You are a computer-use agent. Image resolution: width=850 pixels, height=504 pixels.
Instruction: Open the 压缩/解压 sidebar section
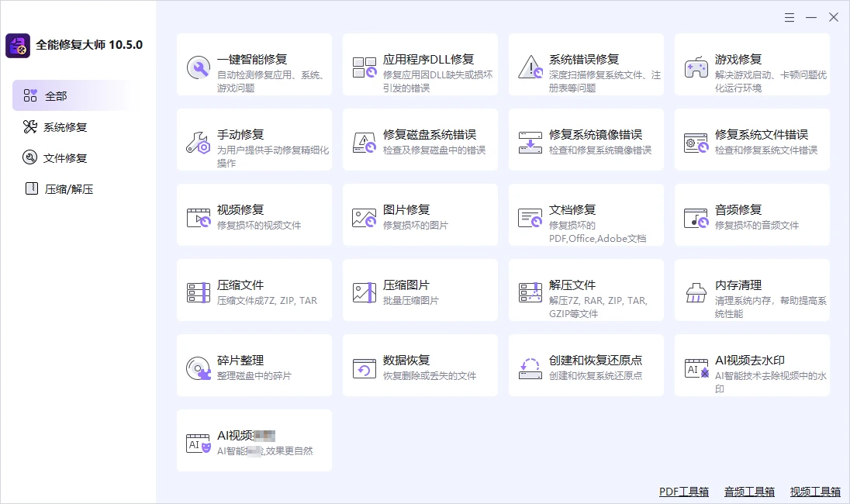[x=62, y=188]
